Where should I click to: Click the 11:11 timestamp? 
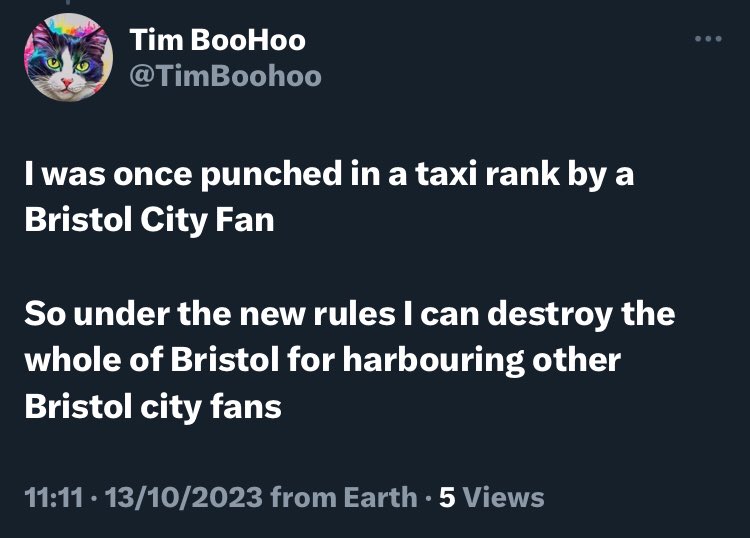click(x=54, y=497)
